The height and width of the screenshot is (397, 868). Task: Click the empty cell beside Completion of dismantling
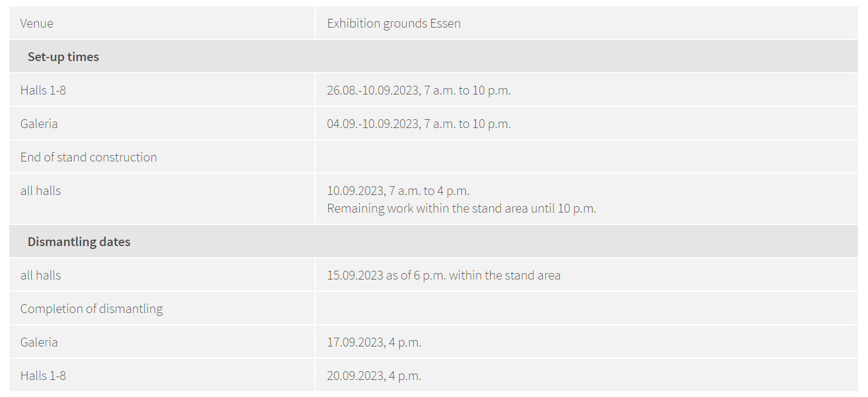[587, 308]
